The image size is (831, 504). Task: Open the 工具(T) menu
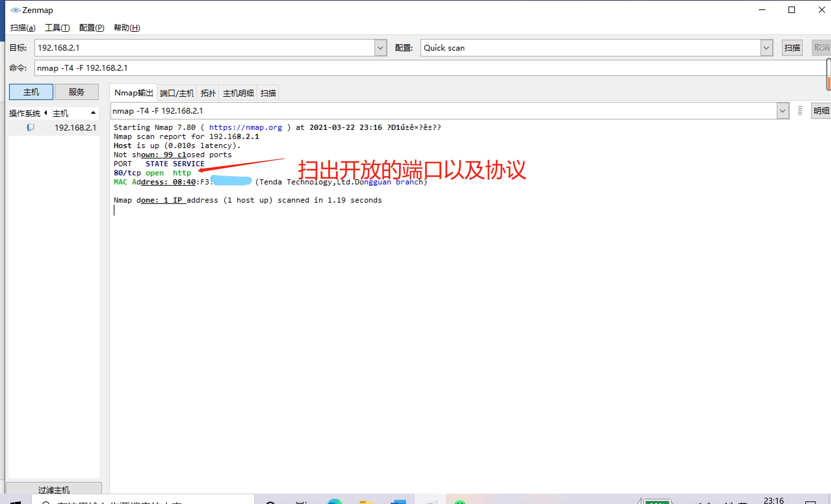pyautogui.click(x=57, y=28)
